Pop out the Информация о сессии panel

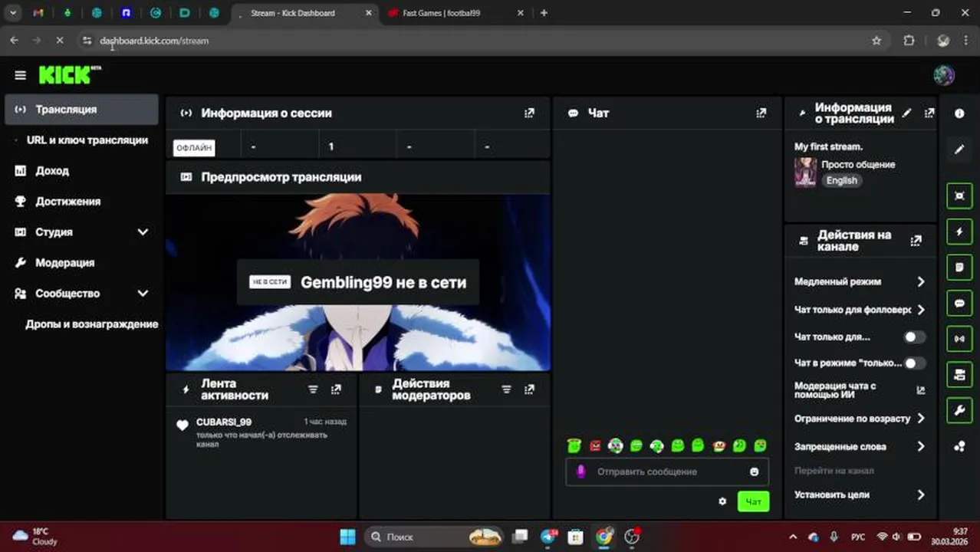(x=529, y=113)
